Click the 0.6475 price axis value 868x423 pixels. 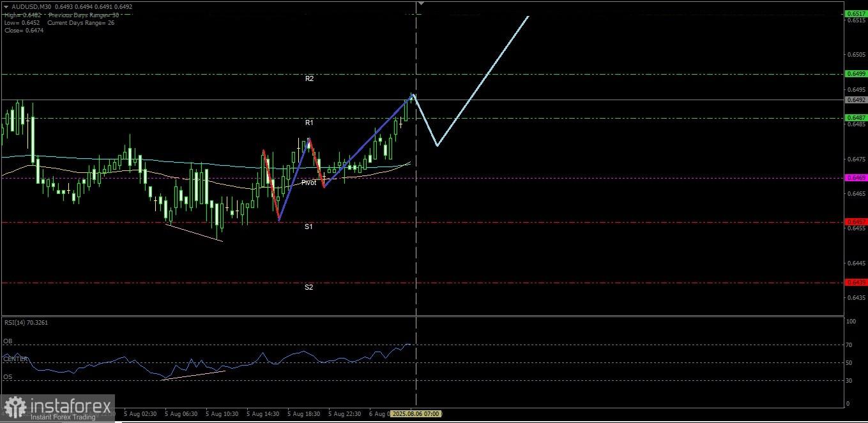coord(857,160)
